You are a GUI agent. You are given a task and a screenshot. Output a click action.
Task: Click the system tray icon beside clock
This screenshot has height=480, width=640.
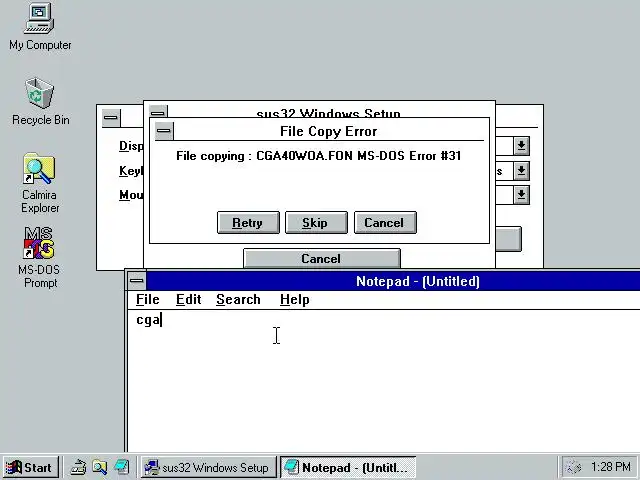click(573, 467)
